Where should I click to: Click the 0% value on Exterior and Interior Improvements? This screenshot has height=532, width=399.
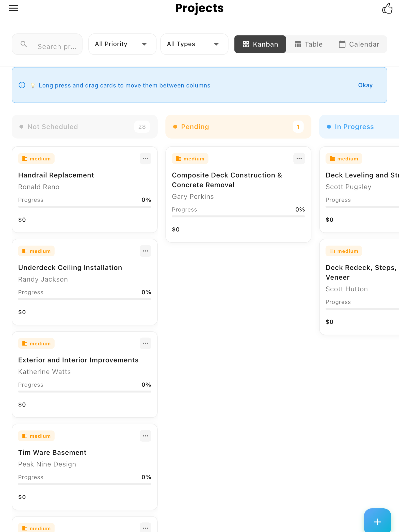pos(146,385)
